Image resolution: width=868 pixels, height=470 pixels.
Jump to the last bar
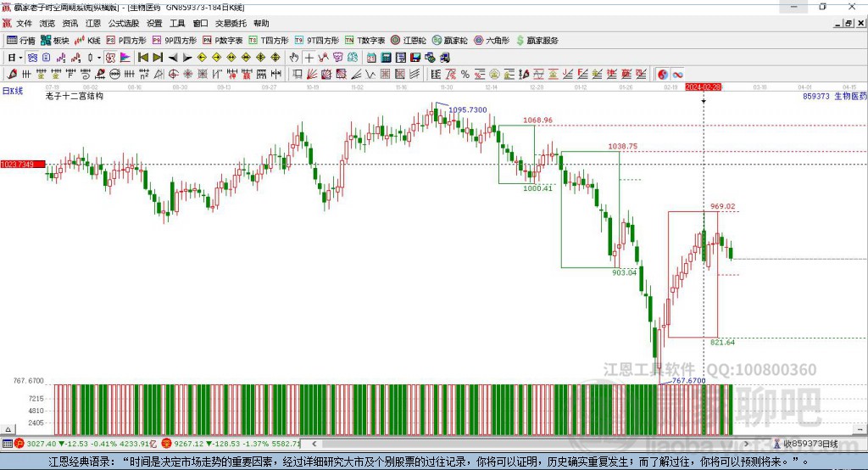[x=158, y=58]
